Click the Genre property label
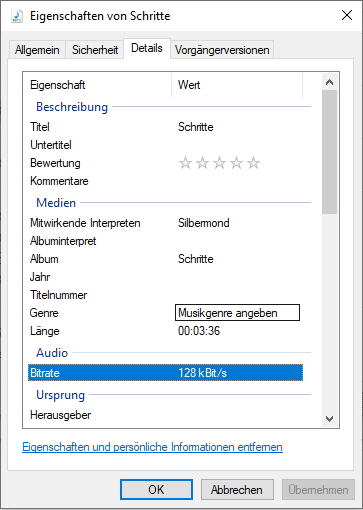The image size is (363, 510). coord(44,313)
